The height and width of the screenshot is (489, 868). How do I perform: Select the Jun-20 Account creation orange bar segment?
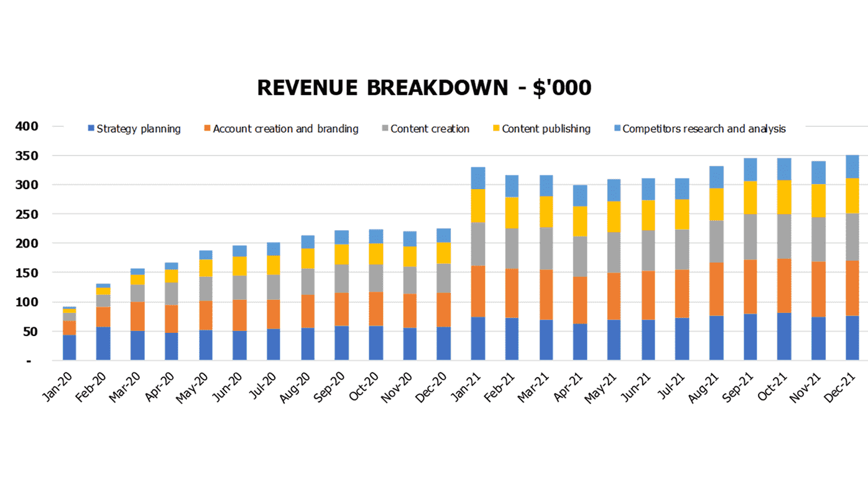(x=240, y=315)
